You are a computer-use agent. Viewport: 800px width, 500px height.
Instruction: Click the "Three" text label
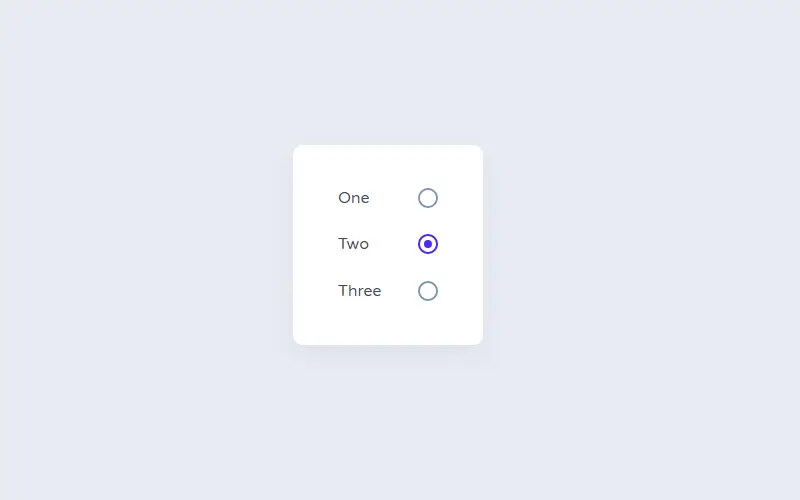360,291
